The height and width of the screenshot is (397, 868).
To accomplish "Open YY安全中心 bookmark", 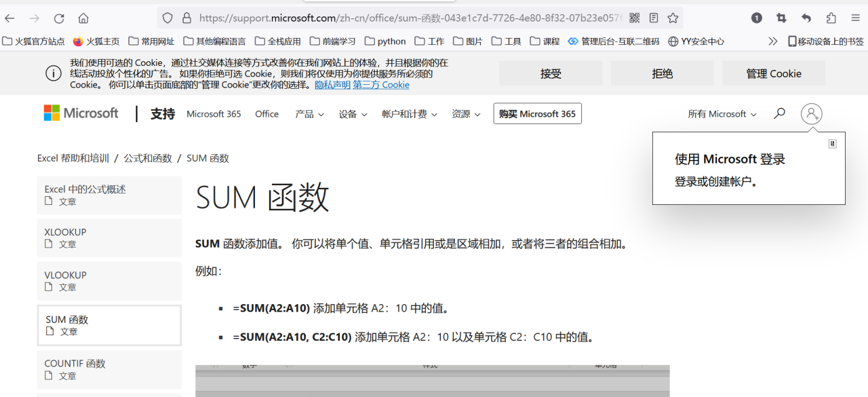I will (x=696, y=41).
